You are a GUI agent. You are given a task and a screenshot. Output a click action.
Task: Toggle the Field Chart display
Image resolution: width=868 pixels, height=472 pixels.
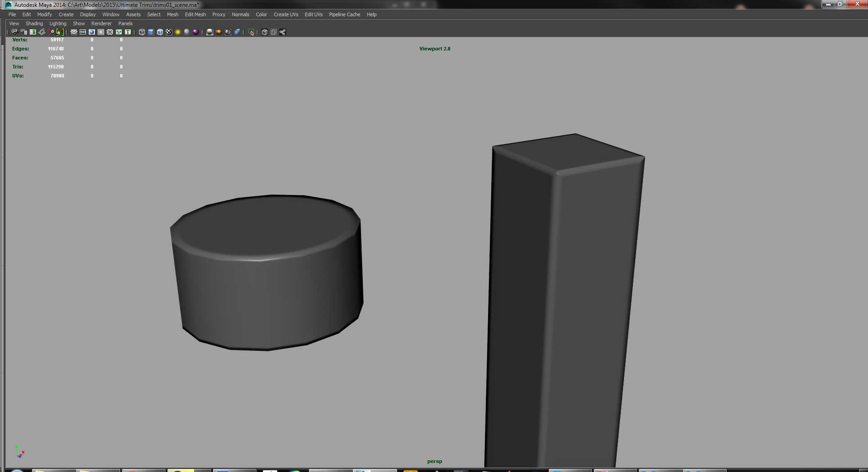[x=110, y=32]
